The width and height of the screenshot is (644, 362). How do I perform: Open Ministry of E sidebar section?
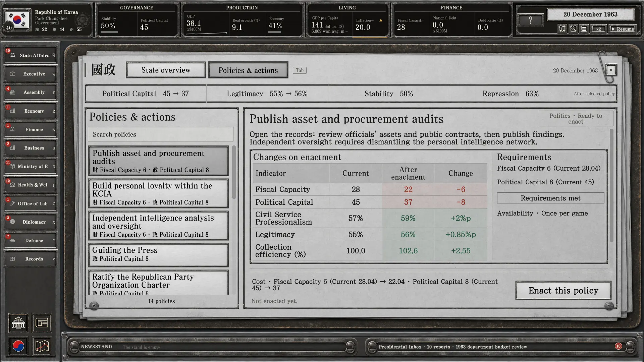tap(31, 167)
